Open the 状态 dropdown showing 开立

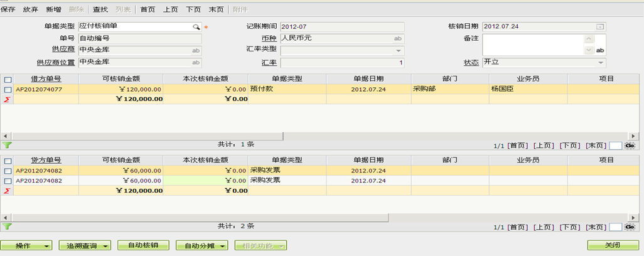600,63
